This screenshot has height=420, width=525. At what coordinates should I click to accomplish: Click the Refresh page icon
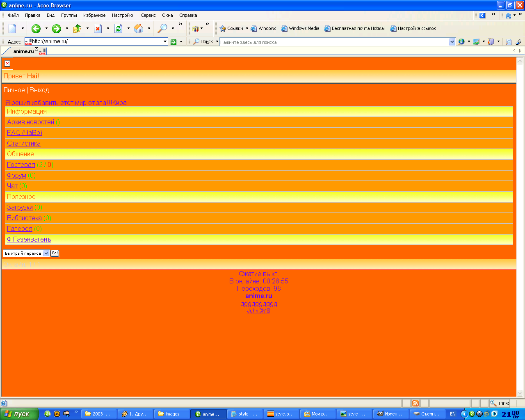point(118,28)
